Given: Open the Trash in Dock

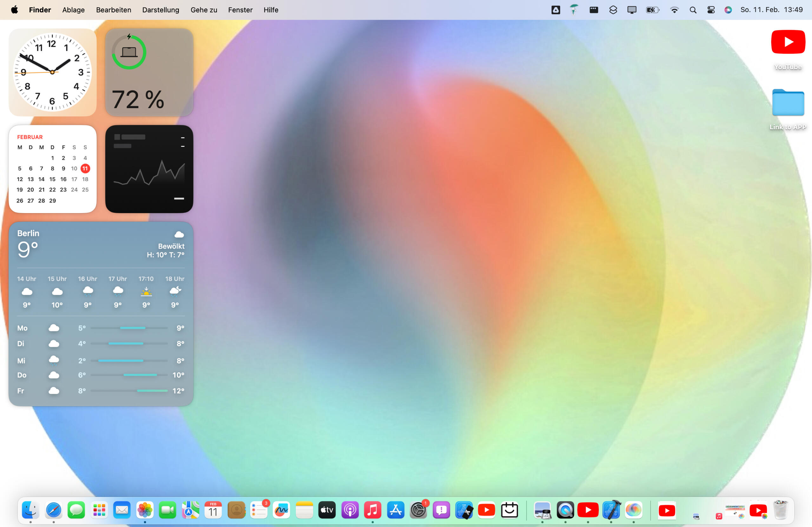Looking at the screenshot, I should (780, 510).
